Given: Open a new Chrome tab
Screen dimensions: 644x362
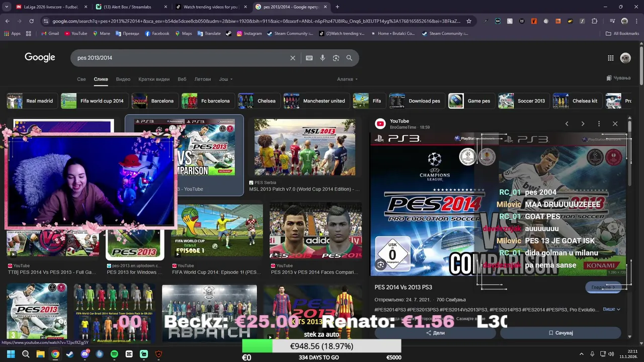Looking at the screenshot, I should click(337, 7).
